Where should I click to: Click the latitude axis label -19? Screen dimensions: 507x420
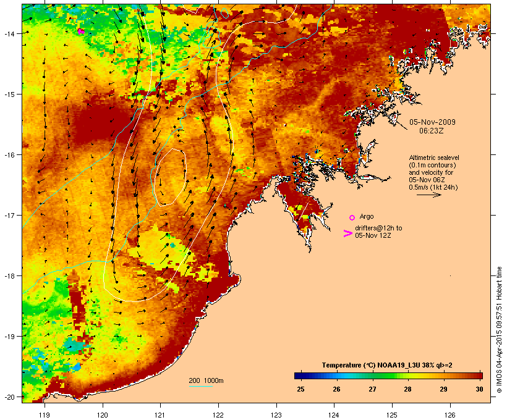[x=10, y=337]
